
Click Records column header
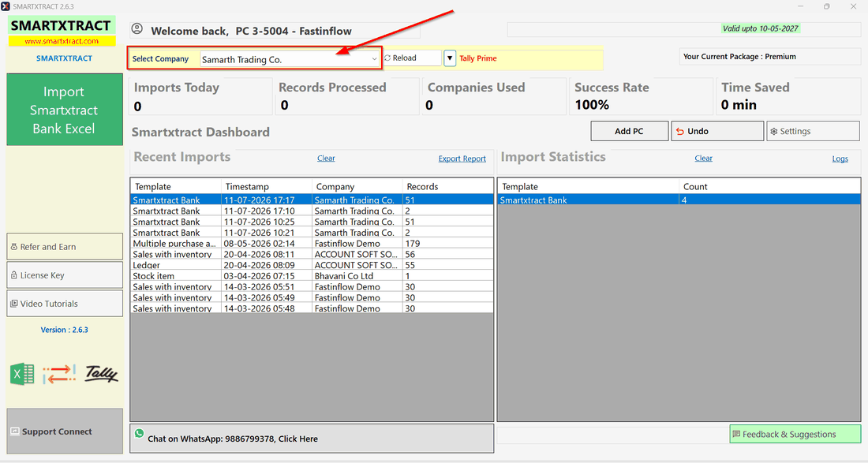pos(448,186)
